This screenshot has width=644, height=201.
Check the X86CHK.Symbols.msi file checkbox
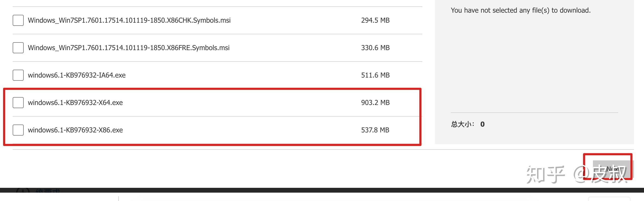click(x=18, y=20)
